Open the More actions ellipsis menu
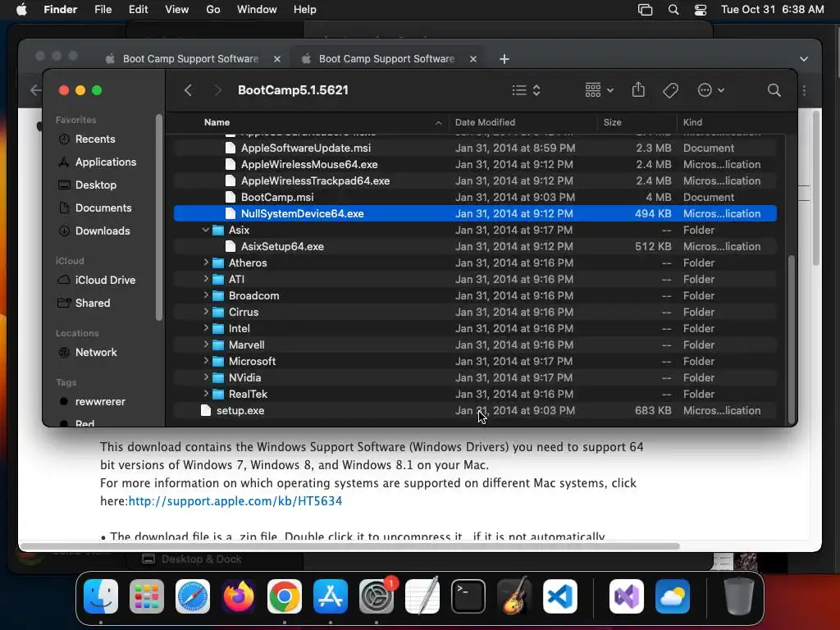840x630 pixels. tap(711, 90)
